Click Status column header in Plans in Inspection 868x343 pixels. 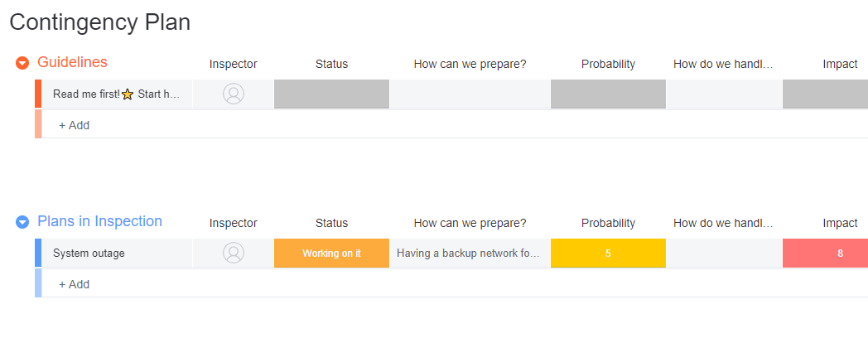tap(331, 224)
